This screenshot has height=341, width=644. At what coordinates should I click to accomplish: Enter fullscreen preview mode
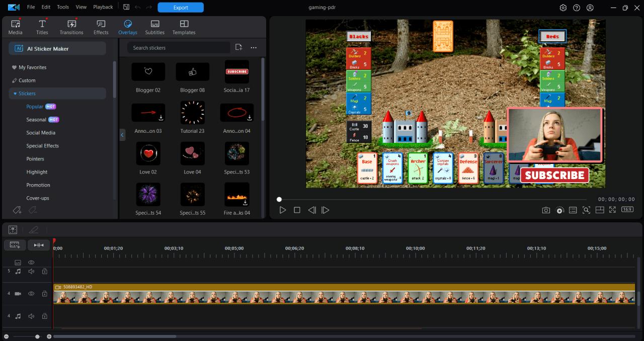tap(612, 210)
